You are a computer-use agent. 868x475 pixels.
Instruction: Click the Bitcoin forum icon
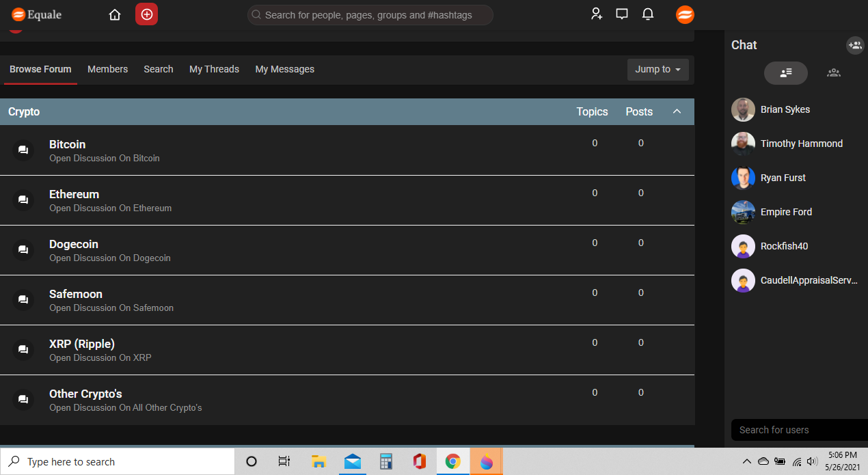coord(23,150)
